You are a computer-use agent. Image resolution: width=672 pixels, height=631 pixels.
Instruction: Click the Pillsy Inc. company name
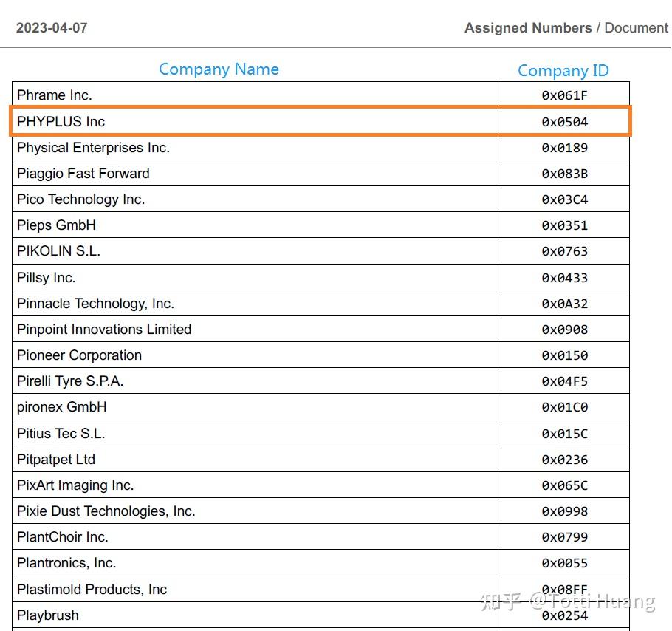click(x=47, y=278)
